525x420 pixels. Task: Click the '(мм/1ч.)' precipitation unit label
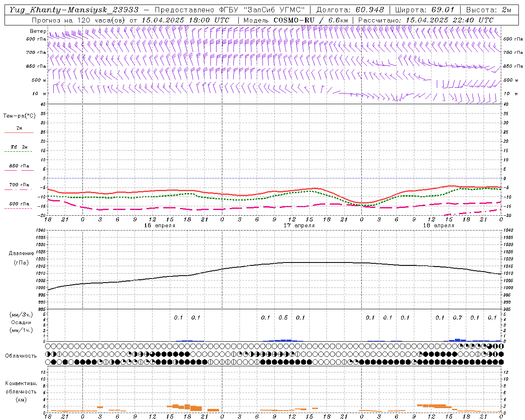[x=21, y=330]
